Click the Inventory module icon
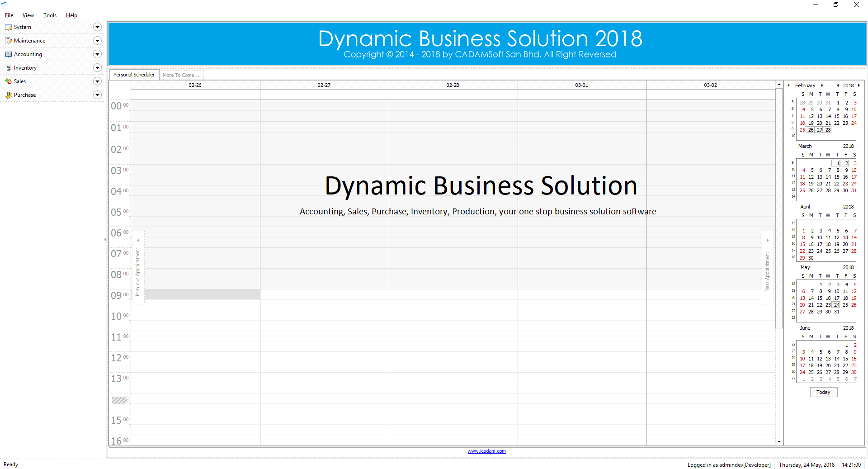The image size is (868, 469). (8, 68)
